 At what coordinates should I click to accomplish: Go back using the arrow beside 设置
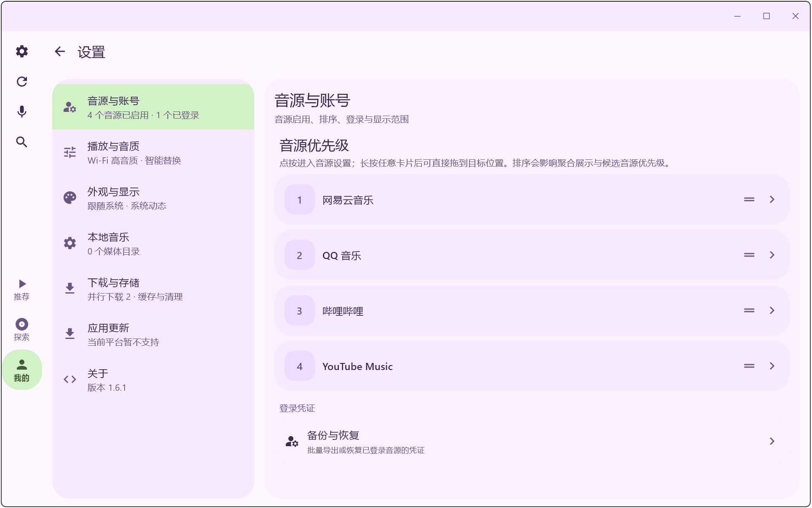click(x=60, y=52)
